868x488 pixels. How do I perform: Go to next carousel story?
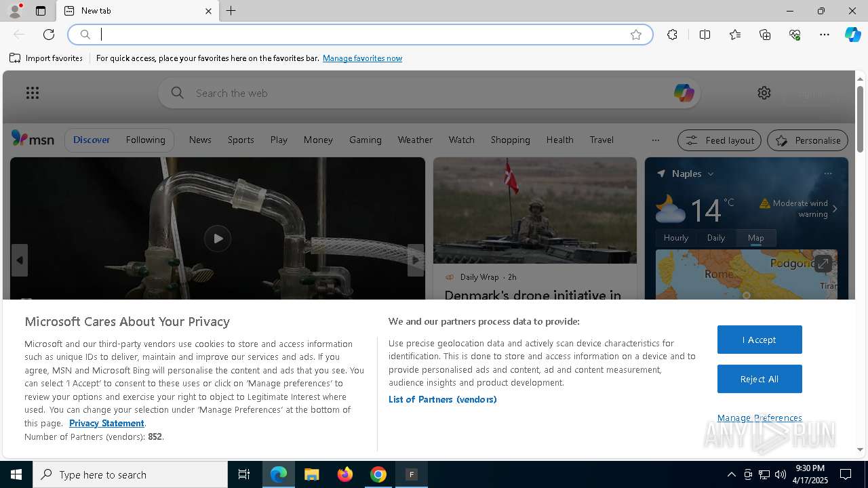(x=416, y=260)
